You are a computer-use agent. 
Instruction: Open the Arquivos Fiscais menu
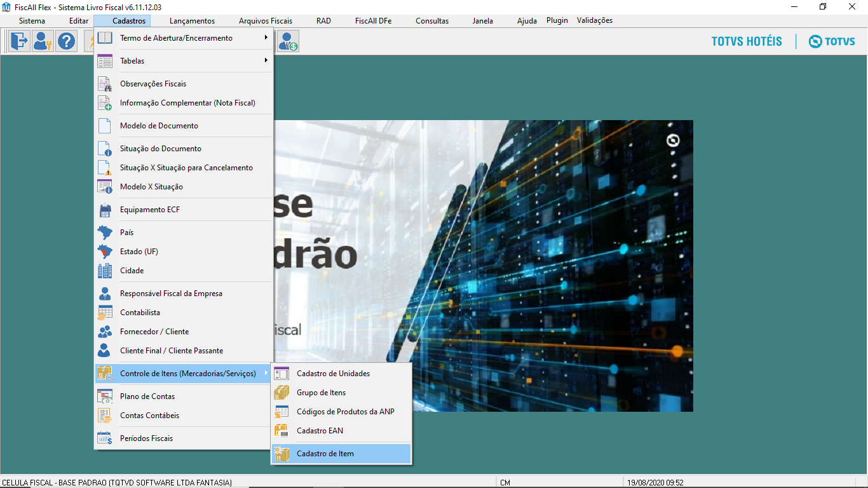pyautogui.click(x=266, y=21)
